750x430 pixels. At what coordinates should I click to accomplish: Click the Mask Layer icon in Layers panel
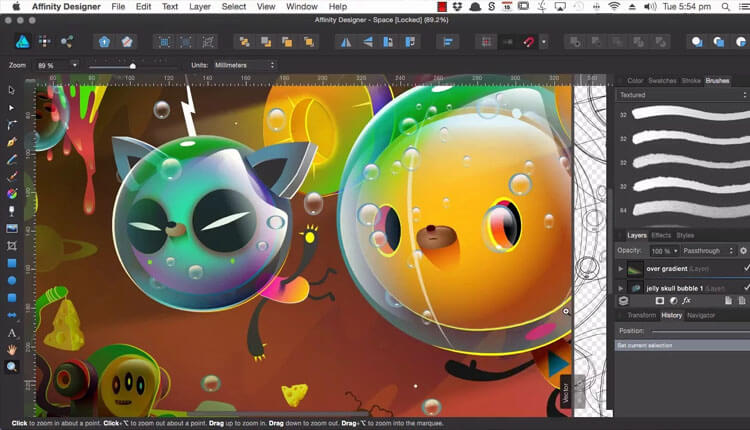[660, 300]
